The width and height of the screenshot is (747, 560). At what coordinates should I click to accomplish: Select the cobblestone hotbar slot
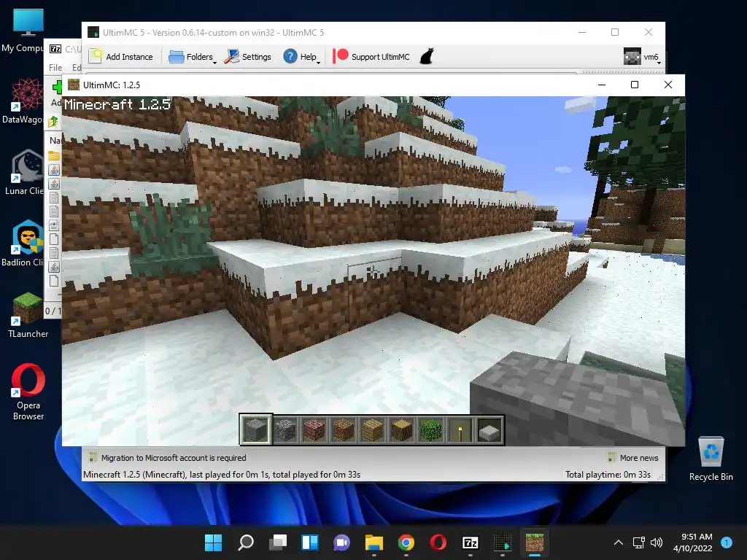[285, 429]
